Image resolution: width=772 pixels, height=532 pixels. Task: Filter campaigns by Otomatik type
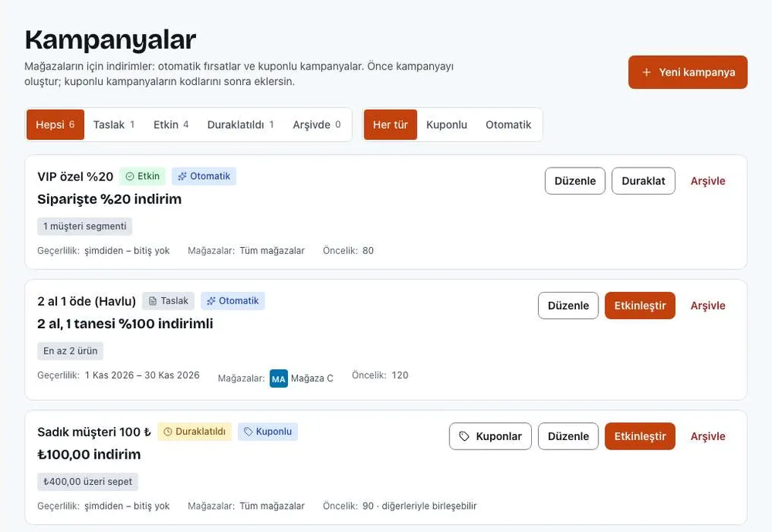508,124
